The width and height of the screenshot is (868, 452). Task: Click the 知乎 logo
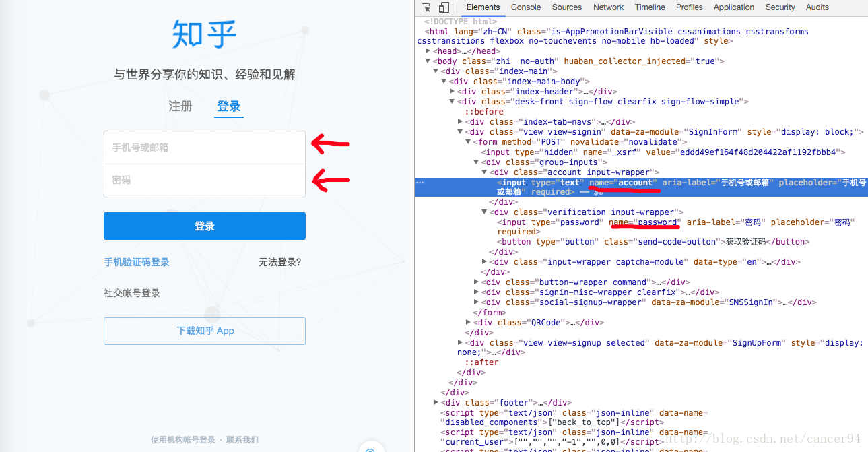point(205,35)
